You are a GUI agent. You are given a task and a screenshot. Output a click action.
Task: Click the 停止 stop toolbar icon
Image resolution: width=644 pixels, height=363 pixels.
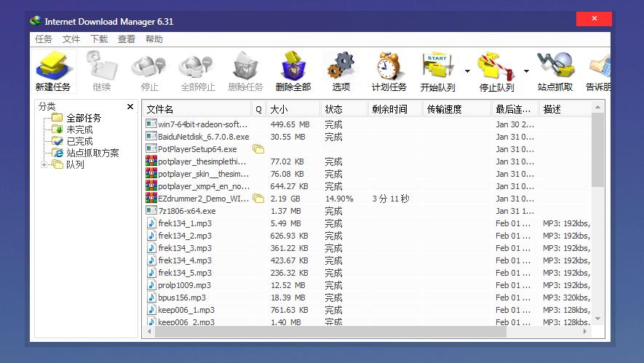pos(149,71)
